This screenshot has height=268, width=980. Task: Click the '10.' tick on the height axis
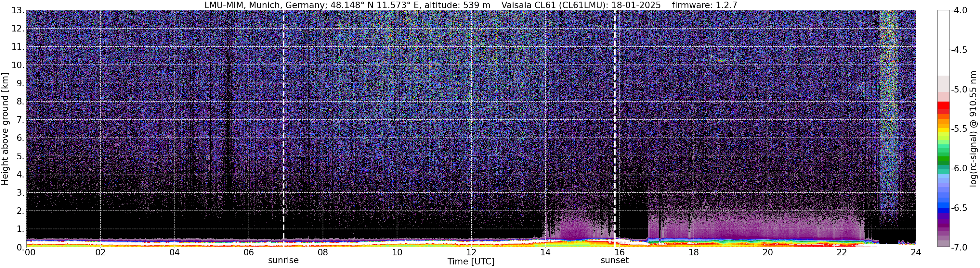click(x=18, y=65)
